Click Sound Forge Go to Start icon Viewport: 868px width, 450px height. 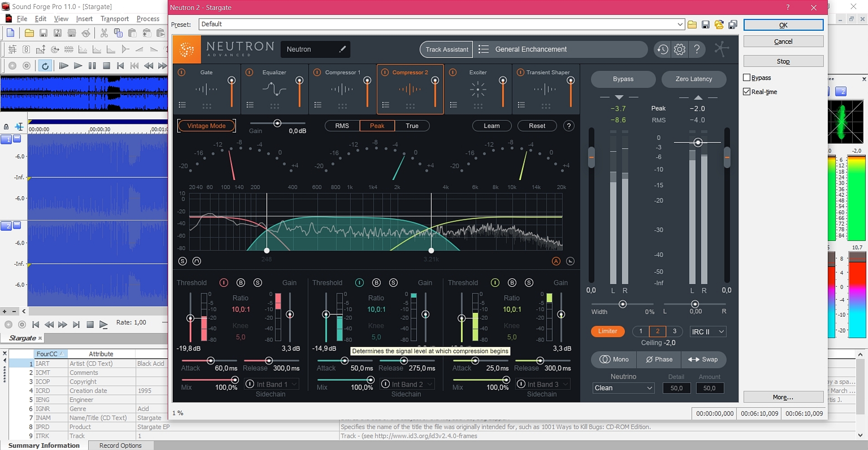(x=120, y=66)
